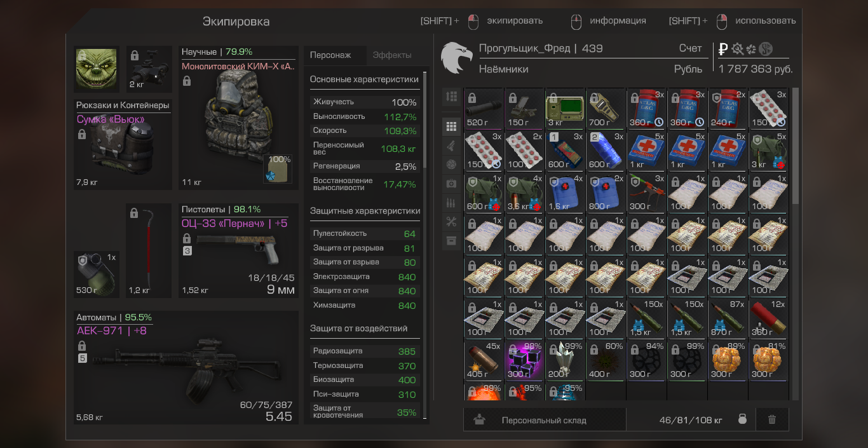This screenshot has width=868, height=448.
Task: Select the ОЦ-33 «Пернач» pistol slot
Action: tap(238, 250)
